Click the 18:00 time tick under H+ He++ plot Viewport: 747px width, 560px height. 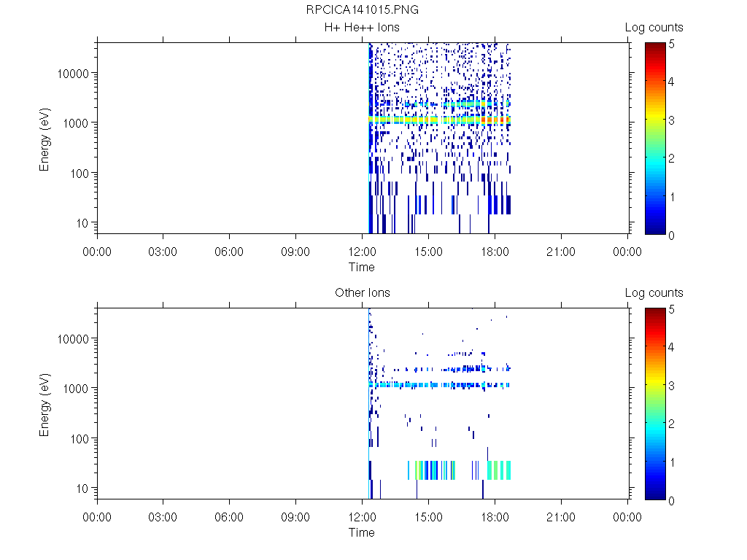(x=495, y=252)
